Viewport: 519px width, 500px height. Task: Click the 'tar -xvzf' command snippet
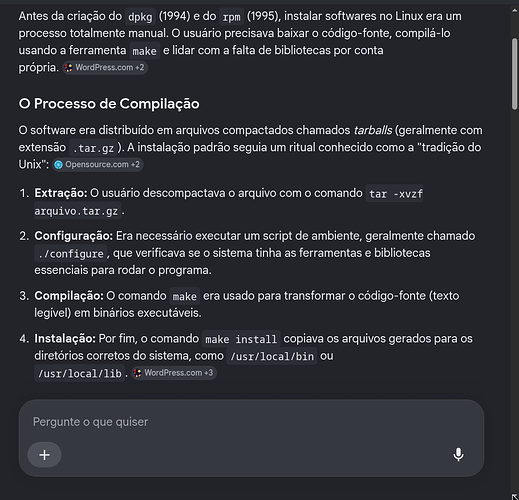[x=395, y=194]
